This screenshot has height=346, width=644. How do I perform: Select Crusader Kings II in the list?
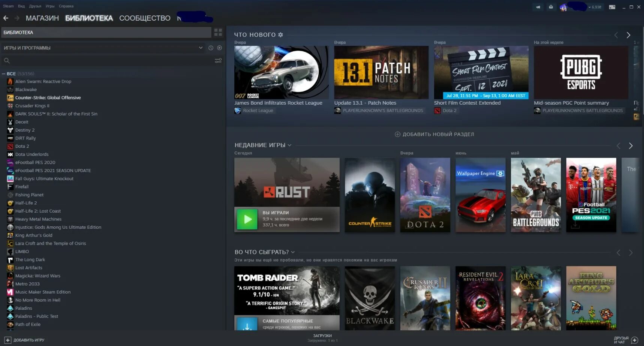point(32,106)
